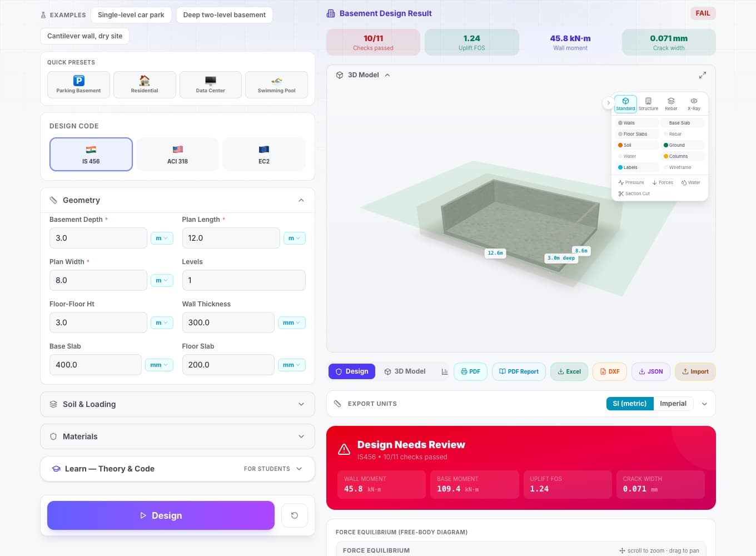Image resolution: width=756 pixels, height=556 pixels.
Task: Apply the Swimming Pool preset
Action: pos(276,85)
